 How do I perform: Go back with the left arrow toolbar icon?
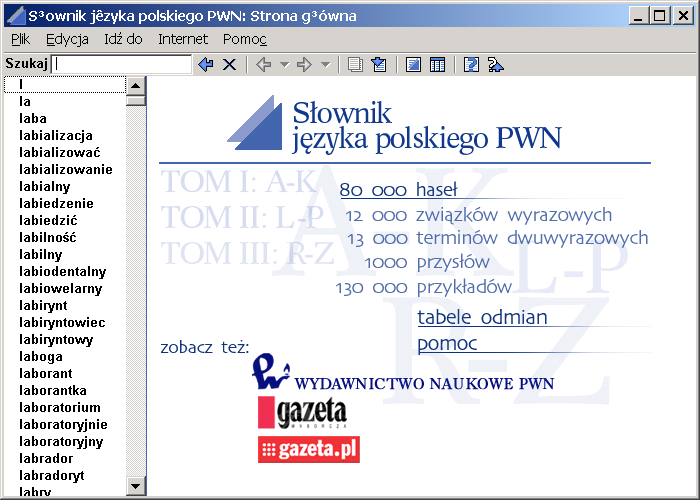(264, 65)
